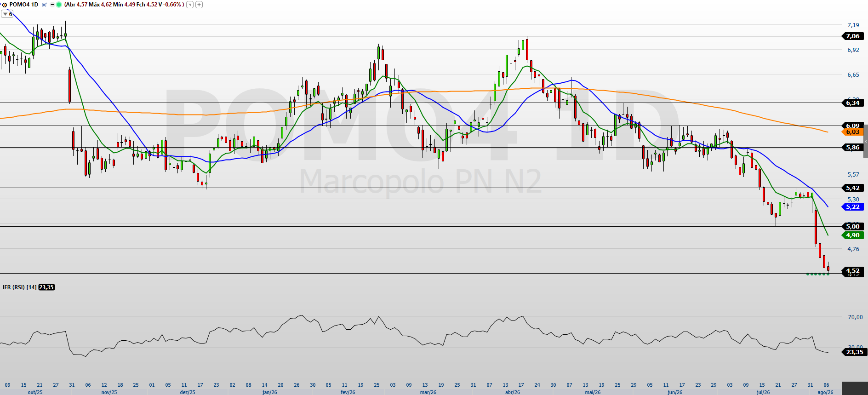Viewport: 868px width, 395px height.
Task: Select the 5,00 horizontal line price tag
Action: coord(852,226)
